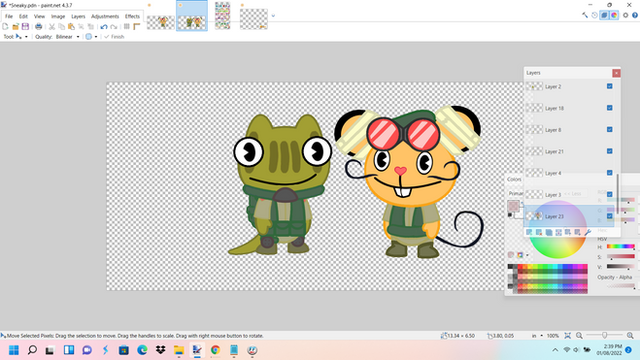Click the Redo arrow icon

(x=114, y=27)
